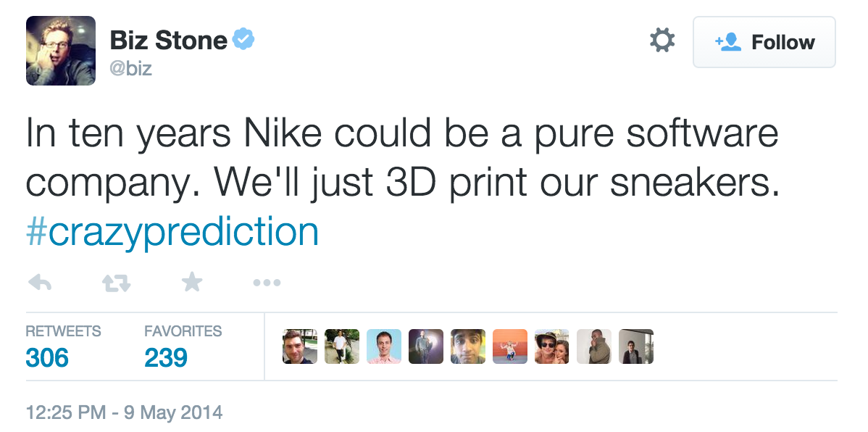Click the last avatar in the user row
The width and height of the screenshot is (868, 432).
click(636, 346)
